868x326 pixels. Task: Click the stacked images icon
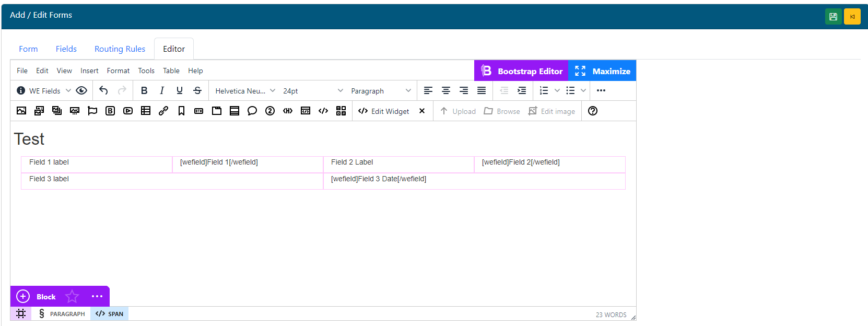click(57, 111)
